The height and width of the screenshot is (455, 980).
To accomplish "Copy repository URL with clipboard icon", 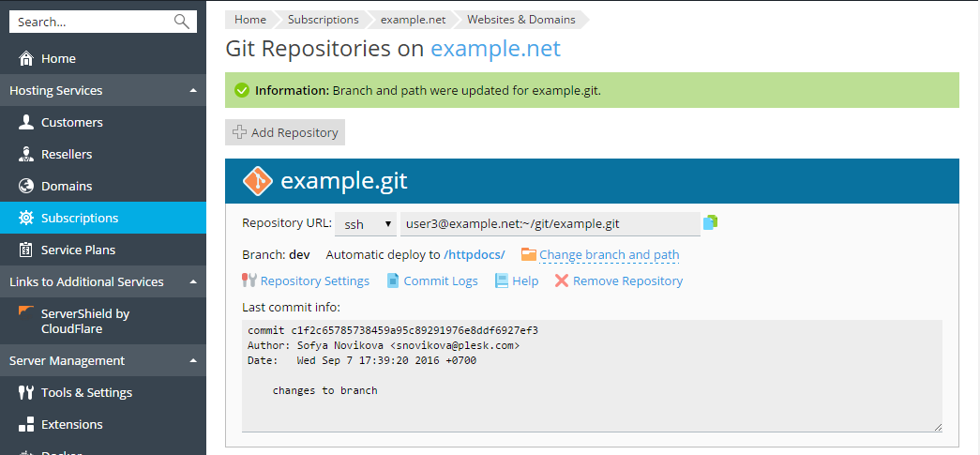I will [710, 223].
